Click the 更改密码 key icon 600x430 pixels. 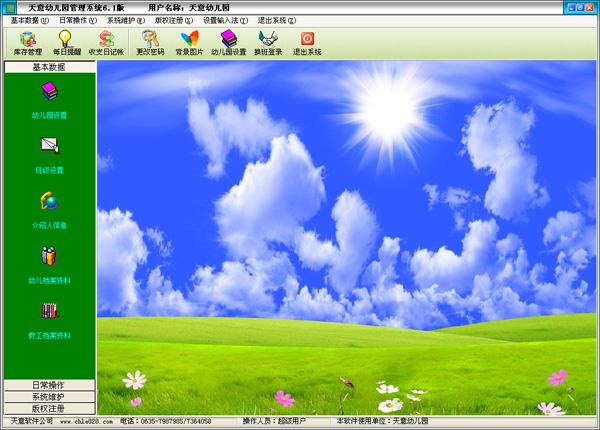(152, 42)
